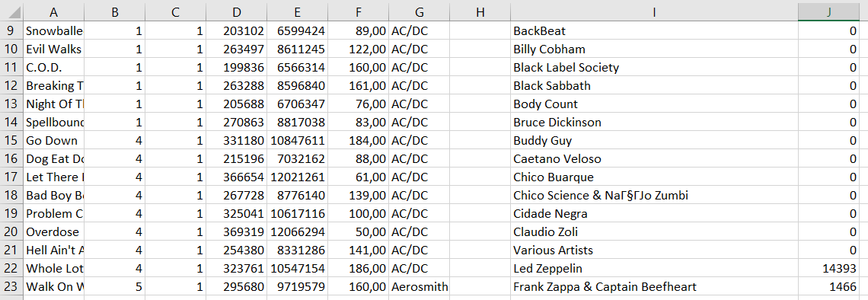Click cell with value 203102

pyautogui.click(x=236, y=31)
